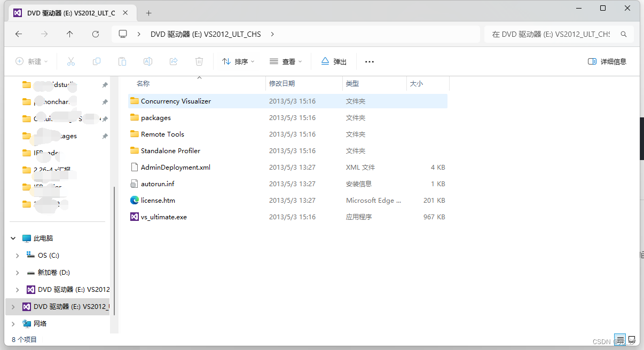Select This PC (此电脑) in navigation pane
Image resolution: width=644 pixels, height=350 pixels.
[43, 238]
